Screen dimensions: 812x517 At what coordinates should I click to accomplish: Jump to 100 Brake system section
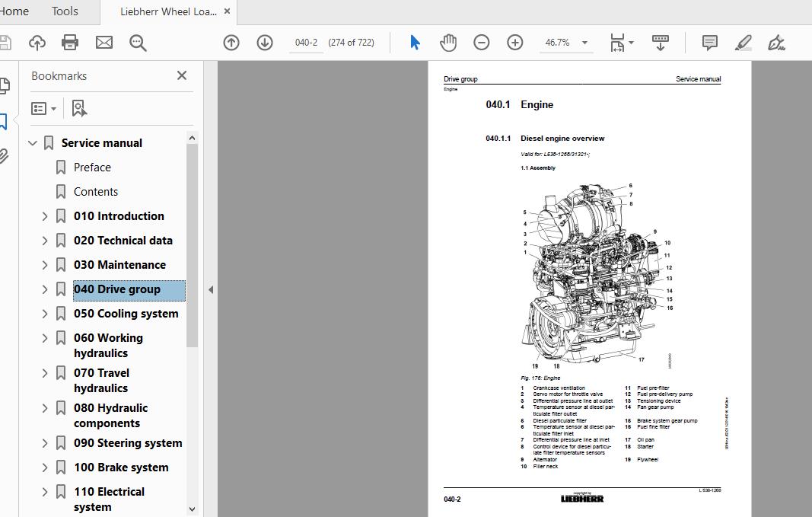[121, 468]
